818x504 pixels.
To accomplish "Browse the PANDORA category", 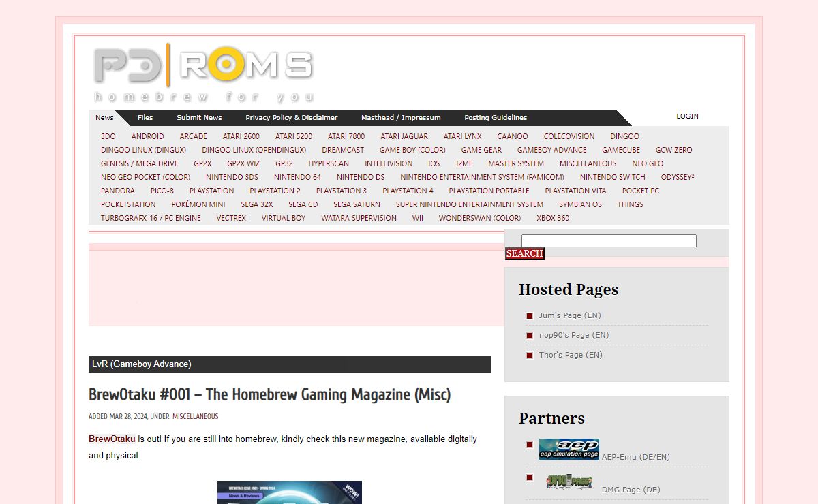I will [118, 191].
